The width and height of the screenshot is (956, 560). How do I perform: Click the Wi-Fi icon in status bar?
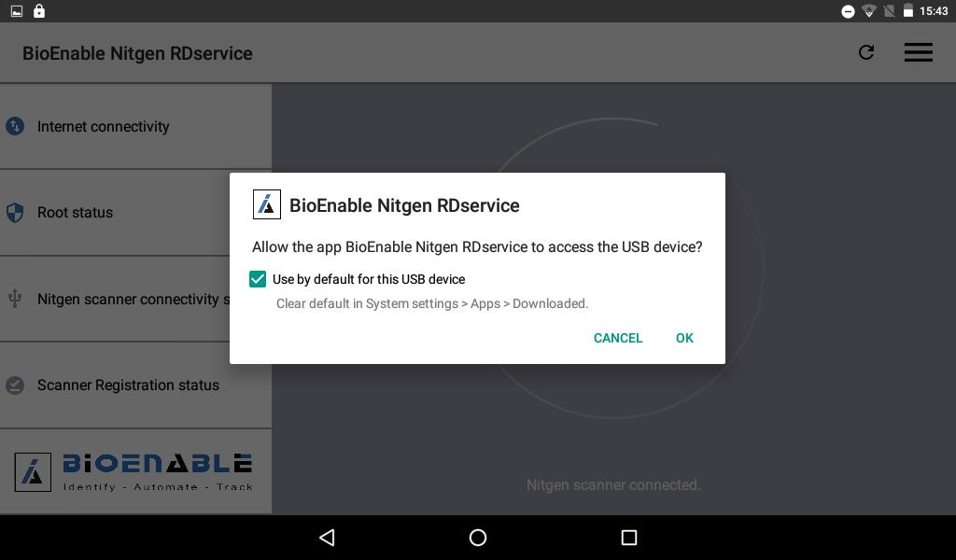point(869,11)
